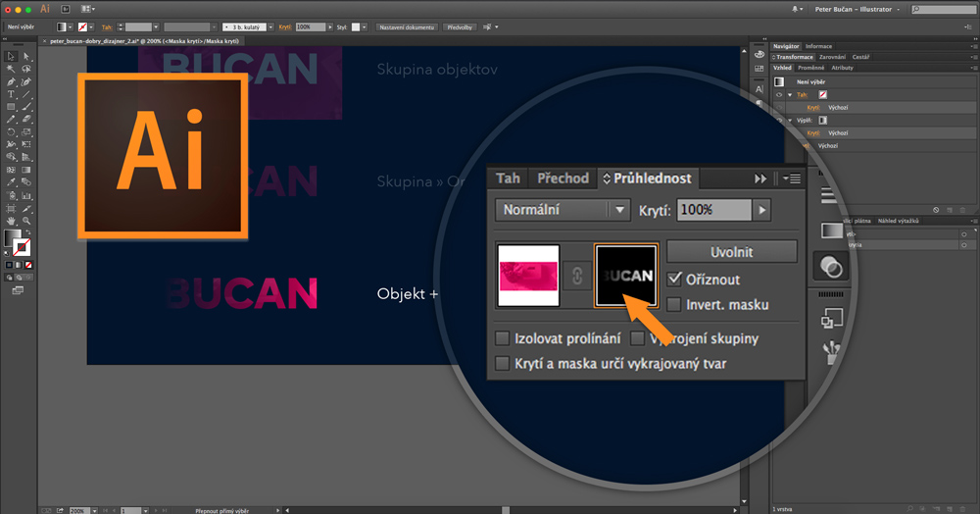Collapse the Výplň row triangle in Vzhled
Screen dimensions: 980x514
[x=790, y=120]
